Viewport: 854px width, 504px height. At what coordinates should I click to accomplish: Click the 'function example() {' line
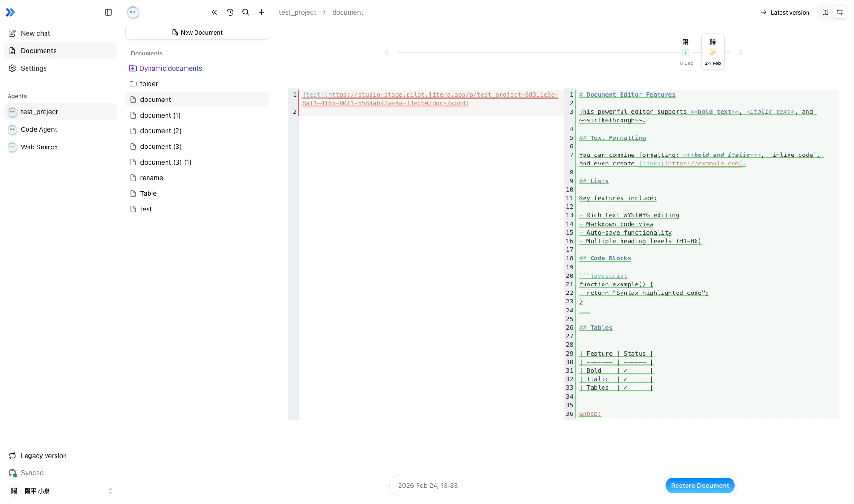(616, 284)
